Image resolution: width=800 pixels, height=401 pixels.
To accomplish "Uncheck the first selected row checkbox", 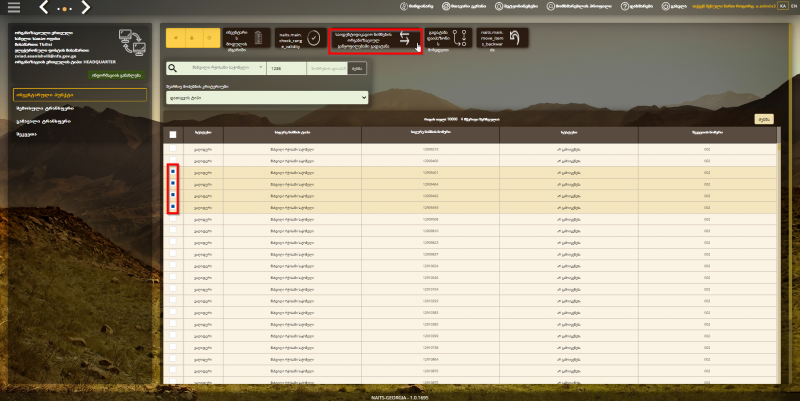I will 173,171.
